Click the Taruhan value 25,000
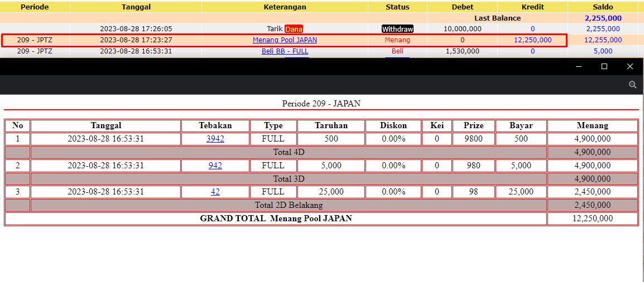The image size is (644, 282). (x=331, y=191)
